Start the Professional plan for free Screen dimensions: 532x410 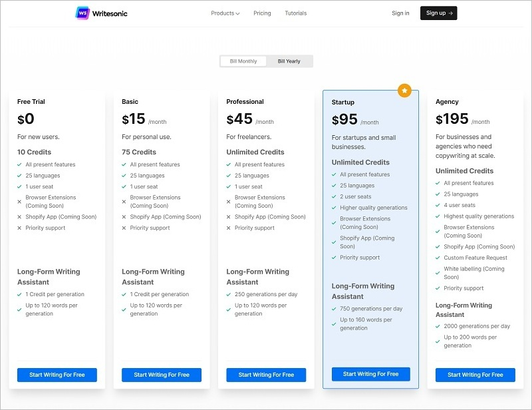click(266, 375)
